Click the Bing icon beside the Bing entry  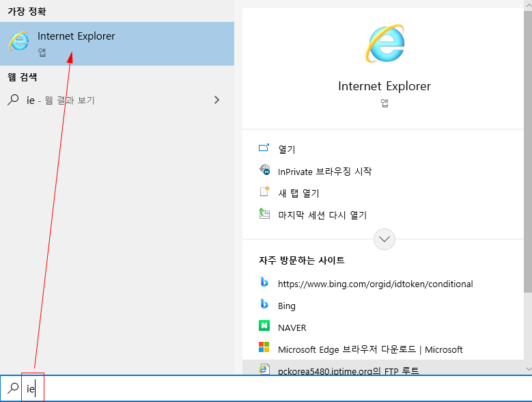point(264,304)
